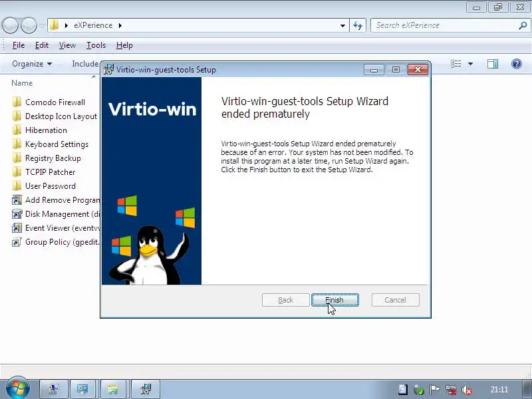Click the Comodo Firewall folder icon
The image size is (532, 399).
(x=17, y=102)
